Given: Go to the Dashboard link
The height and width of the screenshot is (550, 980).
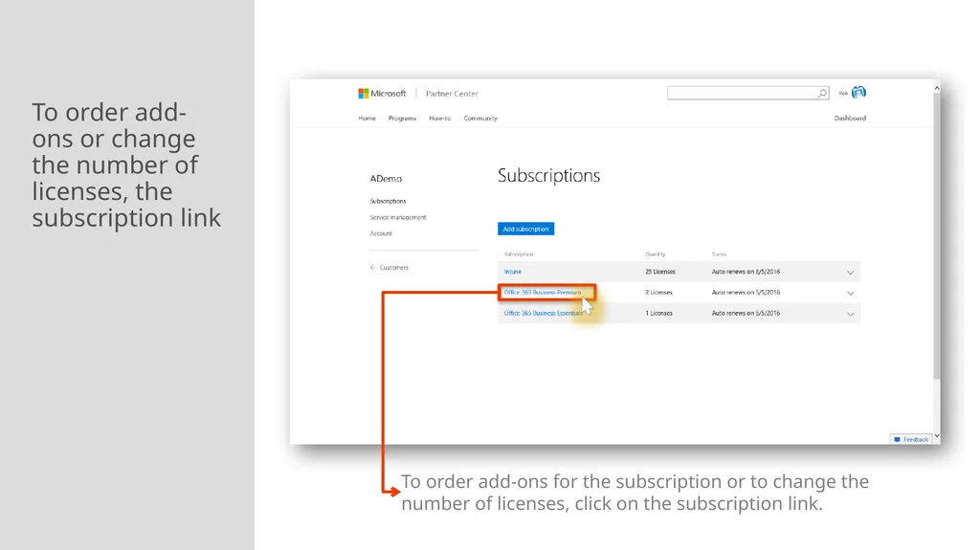Looking at the screenshot, I should (x=850, y=118).
